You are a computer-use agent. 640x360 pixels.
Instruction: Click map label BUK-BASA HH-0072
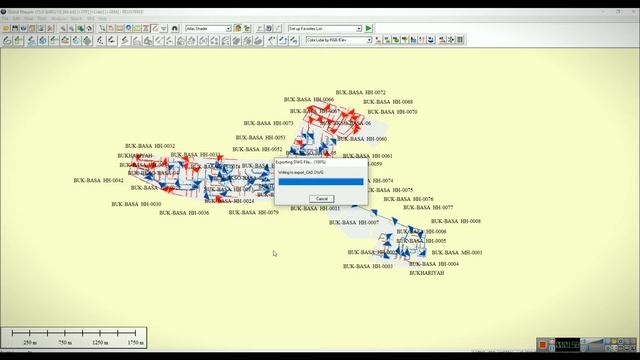(x=360, y=93)
